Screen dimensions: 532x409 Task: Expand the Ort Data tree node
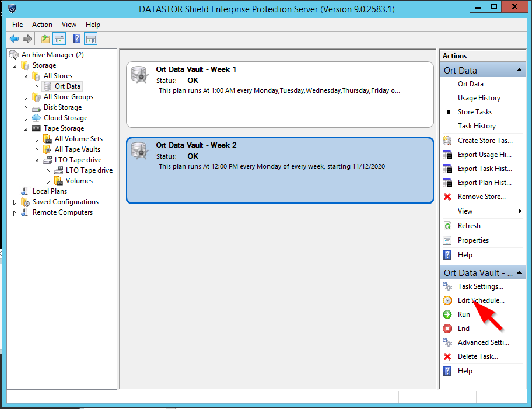[x=37, y=87]
